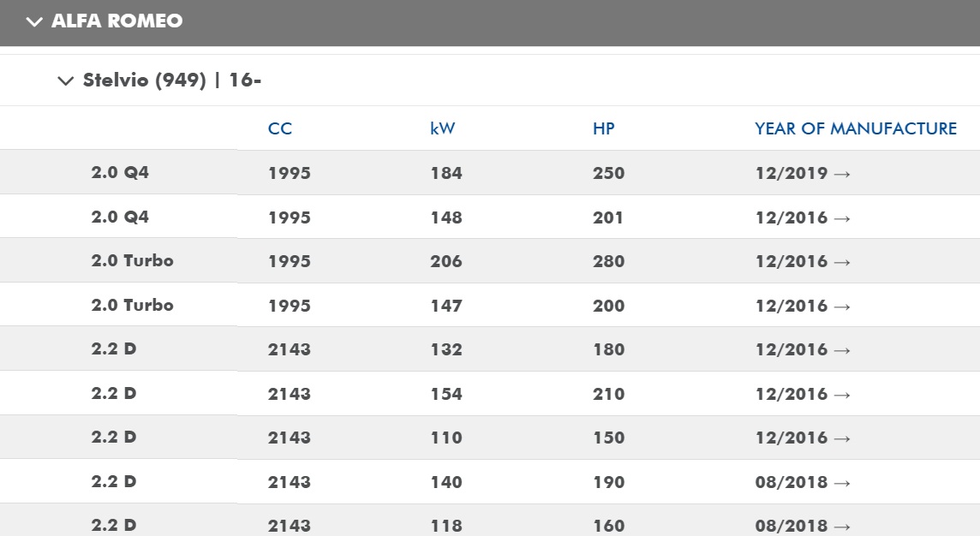
Task: Click the kW column header
Action: [x=443, y=129]
